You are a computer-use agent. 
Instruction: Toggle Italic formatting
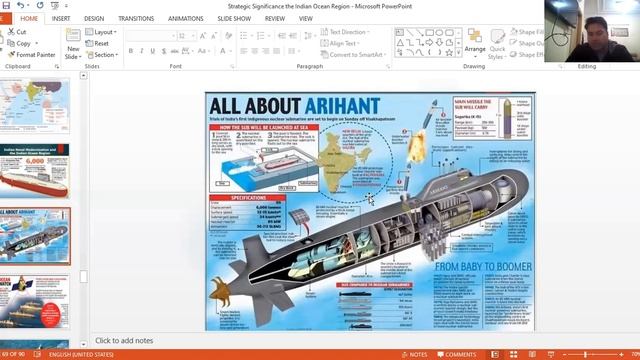[142, 51]
